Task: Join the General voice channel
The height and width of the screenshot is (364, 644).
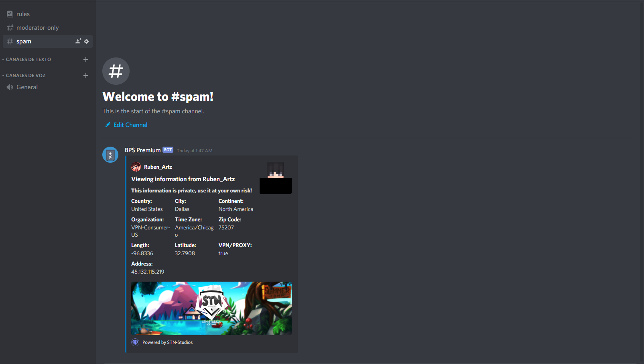Action: (27, 87)
